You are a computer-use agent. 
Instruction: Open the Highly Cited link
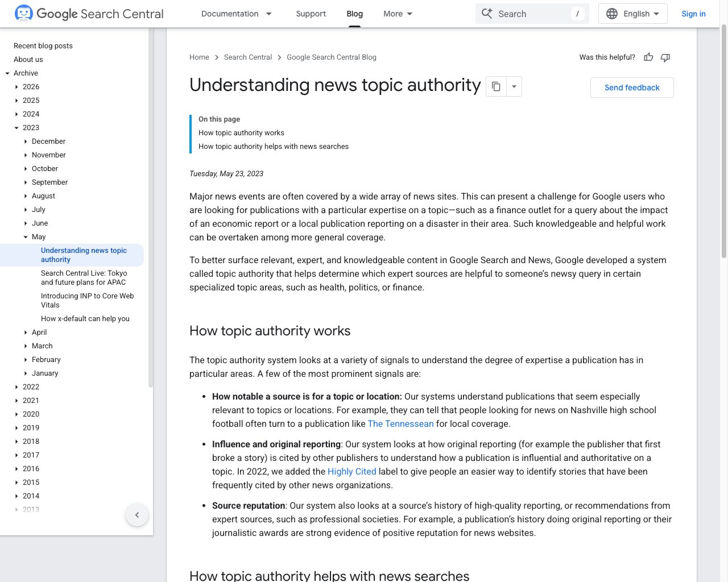point(352,472)
